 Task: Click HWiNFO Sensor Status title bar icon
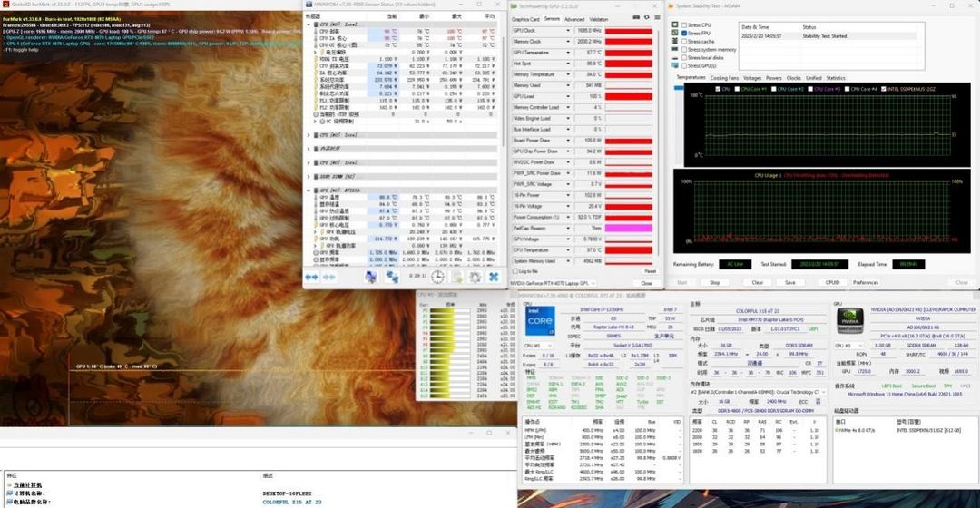coord(309,5)
